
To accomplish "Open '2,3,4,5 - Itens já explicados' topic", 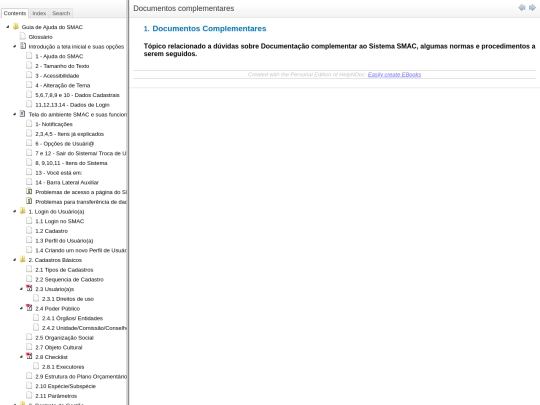I will pos(69,134).
